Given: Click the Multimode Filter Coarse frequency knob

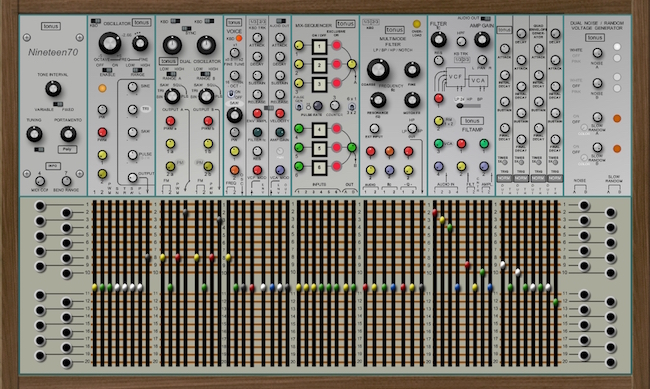Looking at the screenshot, I should pyautogui.click(x=378, y=70).
